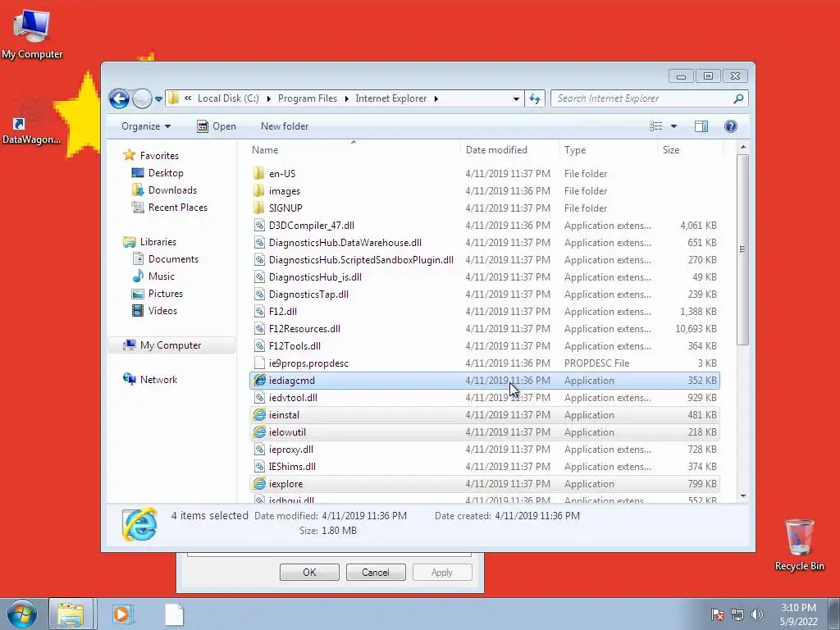Click the volume icon in system tray
The height and width of the screenshot is (630, 840).
[757, 614]
